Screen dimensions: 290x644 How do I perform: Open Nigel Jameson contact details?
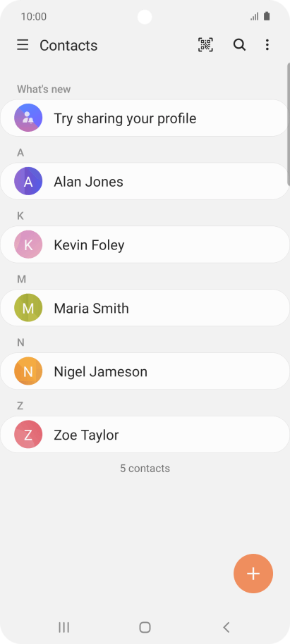tap(145, 371)
